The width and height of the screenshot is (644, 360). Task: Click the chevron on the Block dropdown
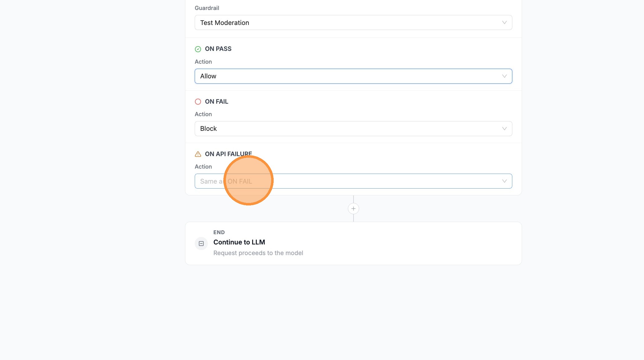[505, 128]
